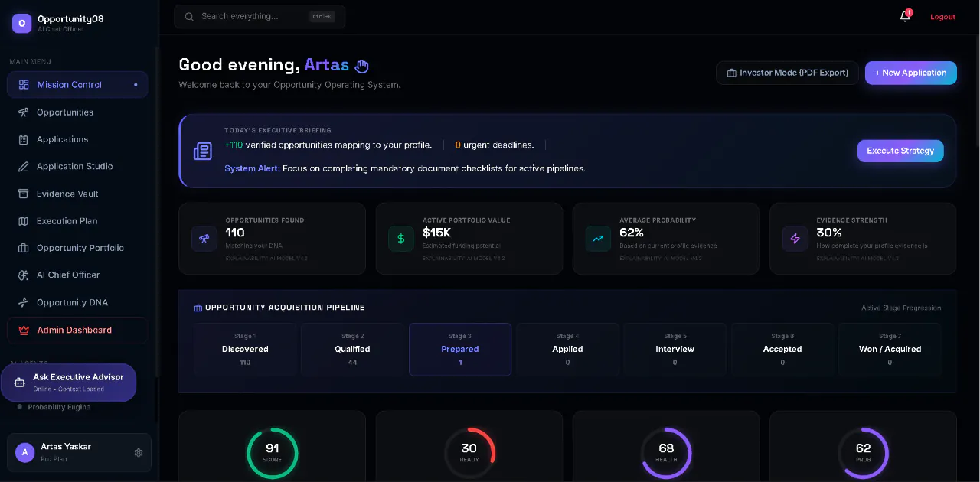This screenshot has width=980, height=482.
Task: Click the Active Portfolio Value $15K card
Action: point(469,239)
